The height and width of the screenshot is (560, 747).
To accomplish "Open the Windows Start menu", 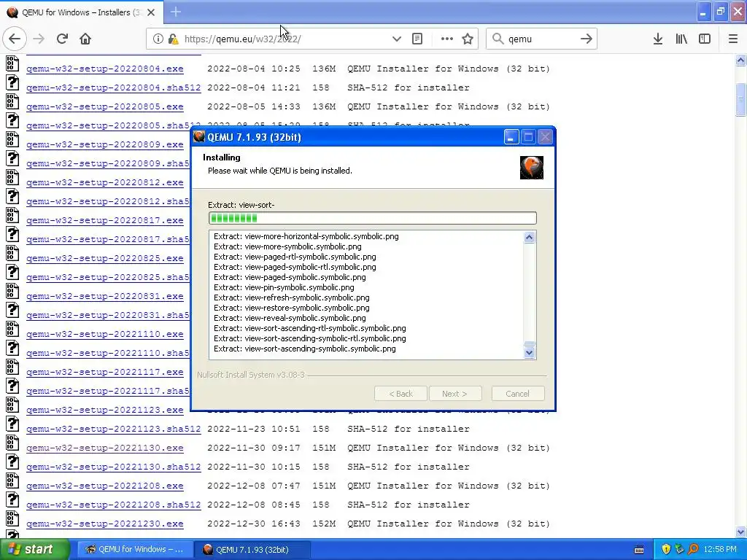I will (x=35, y=550).
